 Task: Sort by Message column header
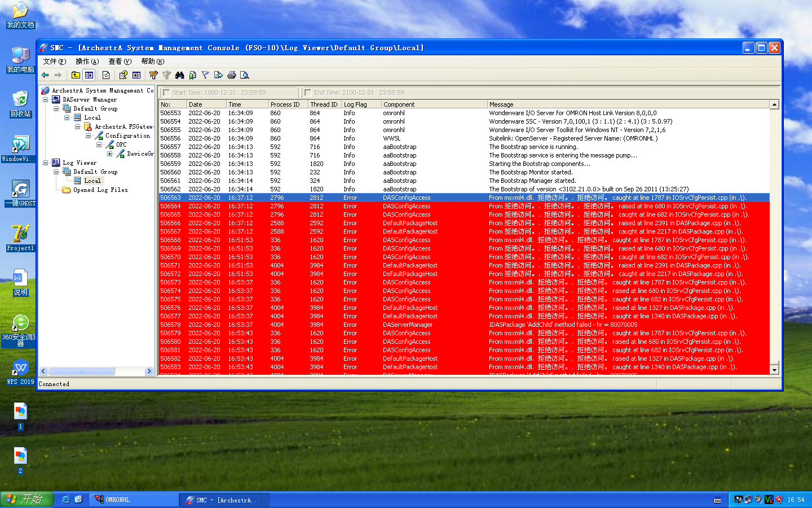629,104
